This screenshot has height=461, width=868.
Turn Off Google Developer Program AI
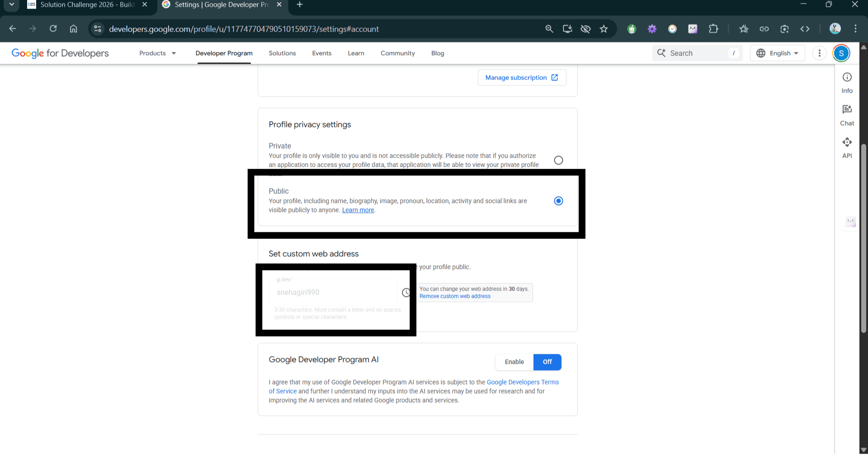547,362
